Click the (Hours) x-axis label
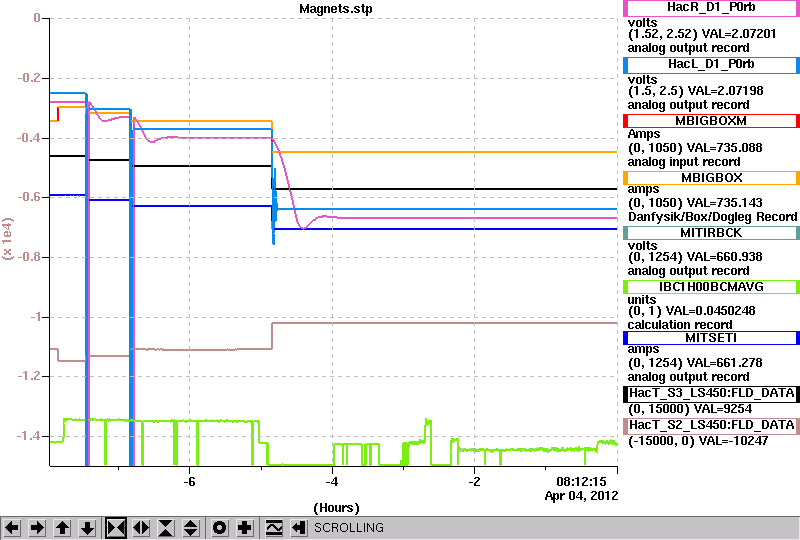The width and height of the screenshot is (800, 540). click(x=336, y=508)
